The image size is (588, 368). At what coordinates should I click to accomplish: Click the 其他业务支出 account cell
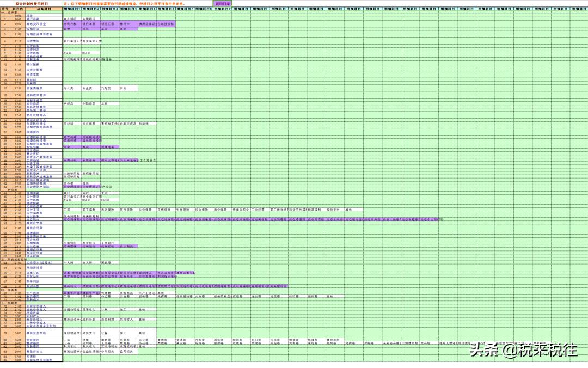tap(44, 333)
